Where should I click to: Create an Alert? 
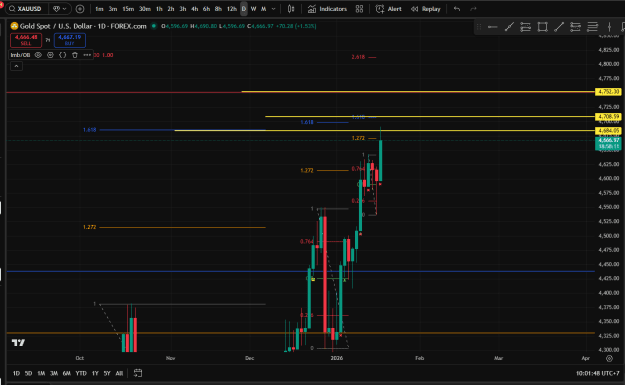389,9
